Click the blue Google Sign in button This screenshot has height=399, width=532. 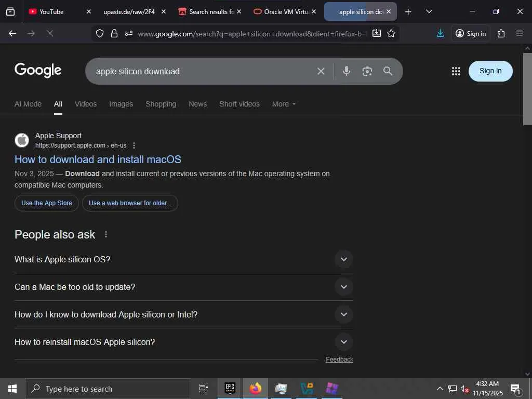coord(490,71)
